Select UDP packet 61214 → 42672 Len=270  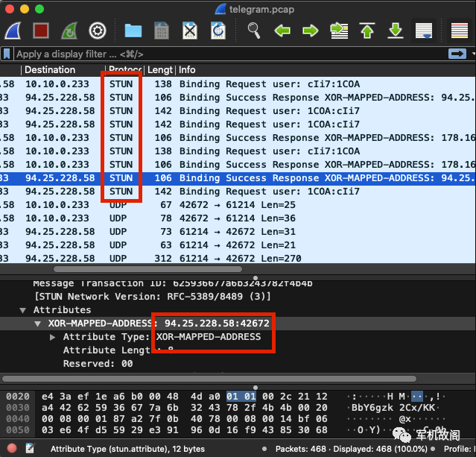[238, 258]
